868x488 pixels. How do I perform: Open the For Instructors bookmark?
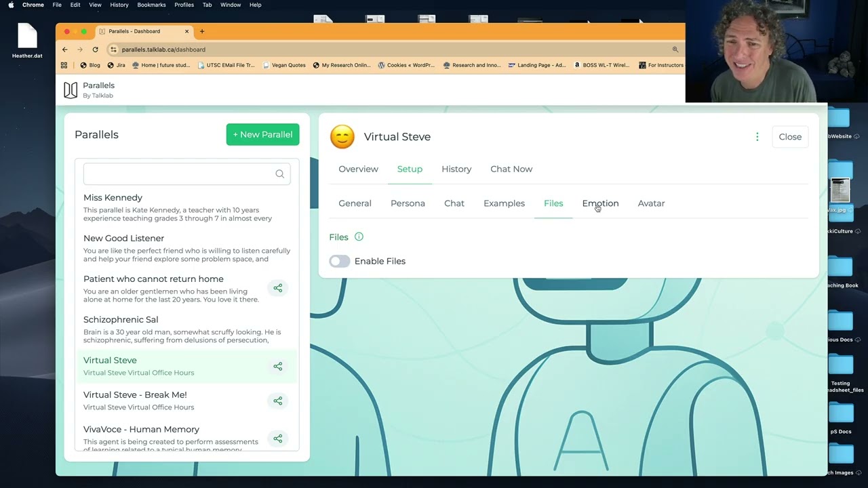pyautogui.click(x=660, y=65)
